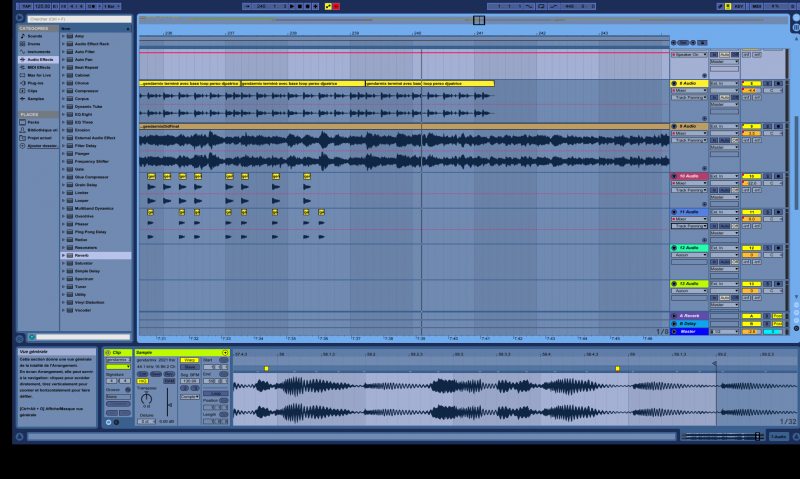Unfold the 8 Audio track arrow

tap(674, 83)
